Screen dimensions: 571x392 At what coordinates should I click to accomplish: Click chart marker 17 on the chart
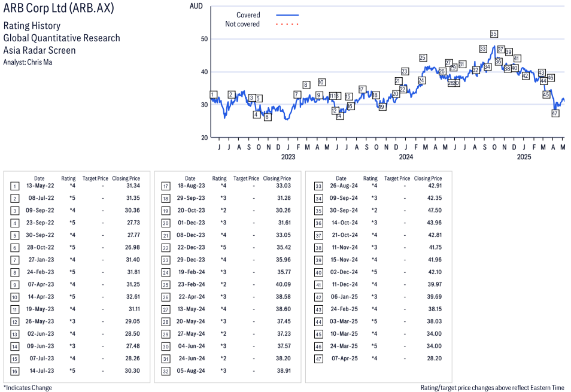coord(362,89)
